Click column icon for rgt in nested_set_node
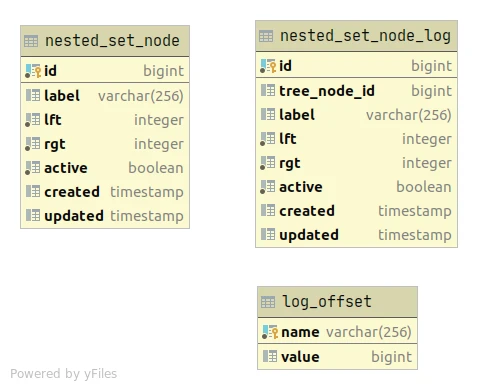 click(33, 144)
